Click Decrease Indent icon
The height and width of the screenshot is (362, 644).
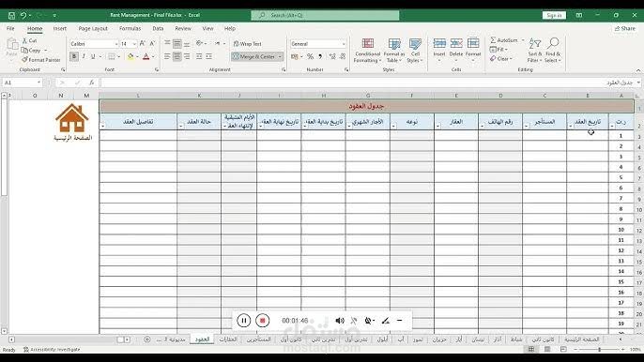click(x=199, y=56)
